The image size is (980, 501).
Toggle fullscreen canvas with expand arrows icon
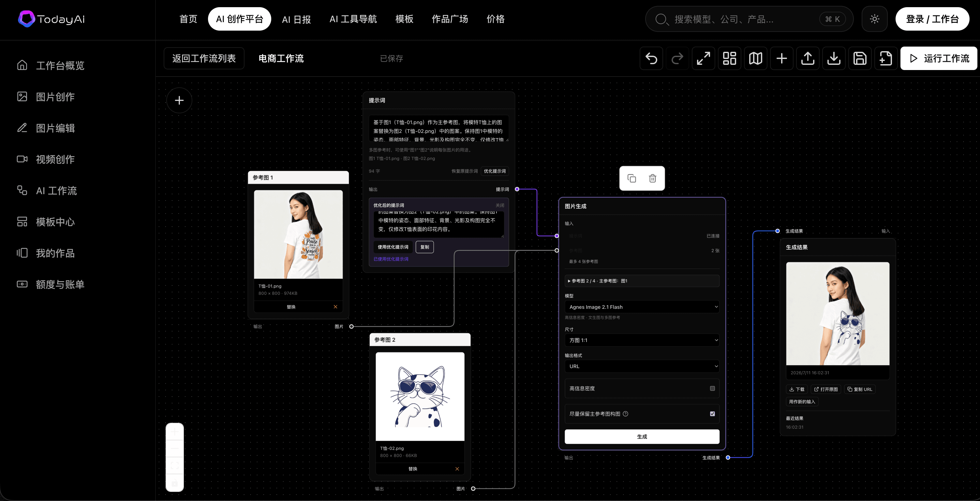tap(704, 59)
